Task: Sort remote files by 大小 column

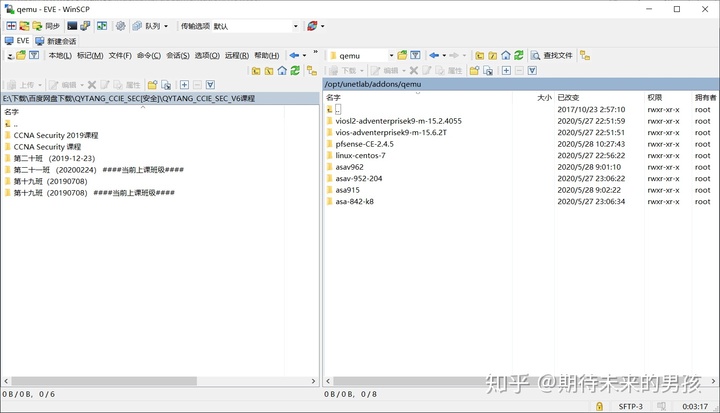Action: [x=533, y=97]
